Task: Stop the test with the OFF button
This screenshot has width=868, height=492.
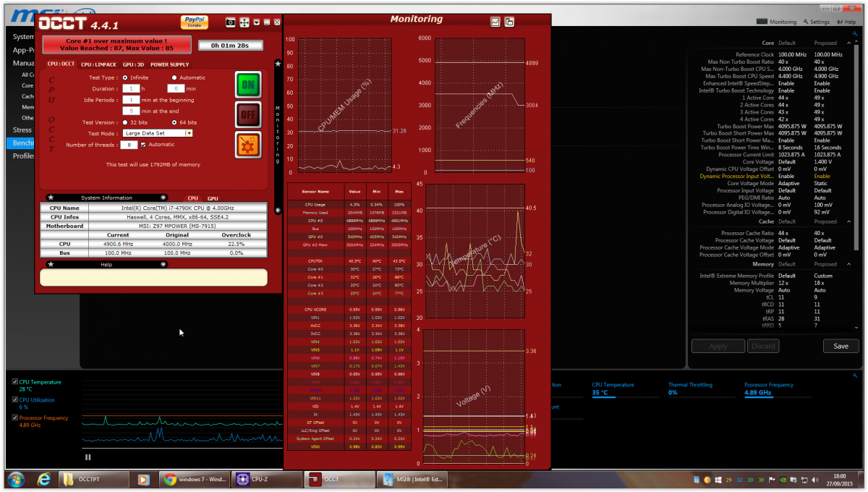Action: point(248,115)
